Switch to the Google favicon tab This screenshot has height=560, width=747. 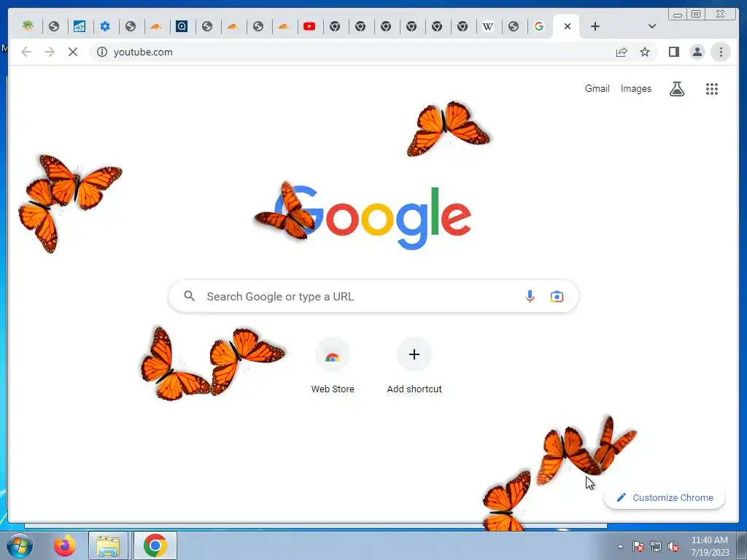click(539, 26)
